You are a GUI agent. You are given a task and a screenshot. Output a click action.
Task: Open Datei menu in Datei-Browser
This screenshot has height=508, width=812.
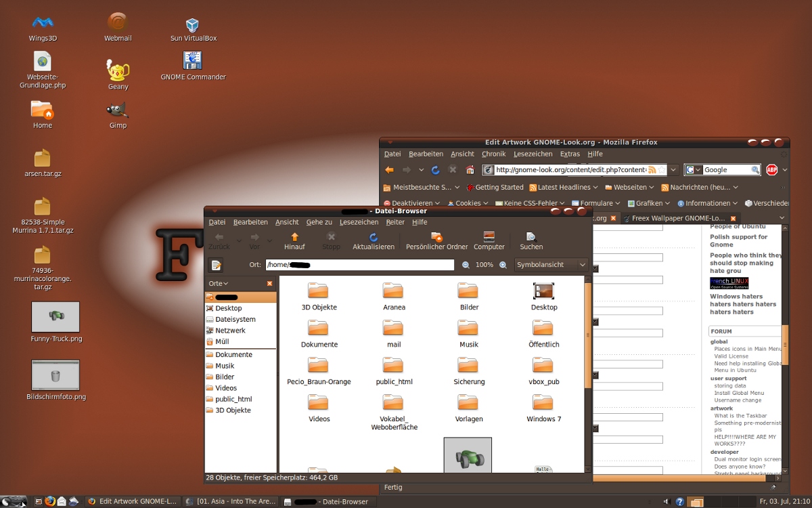217,222
